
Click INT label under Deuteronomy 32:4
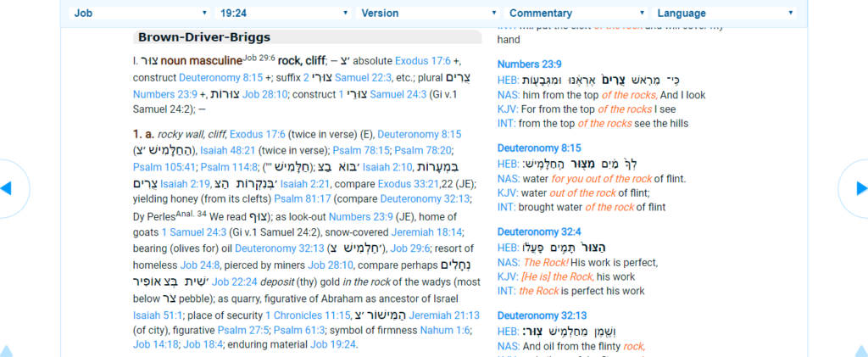pos(507,291)
